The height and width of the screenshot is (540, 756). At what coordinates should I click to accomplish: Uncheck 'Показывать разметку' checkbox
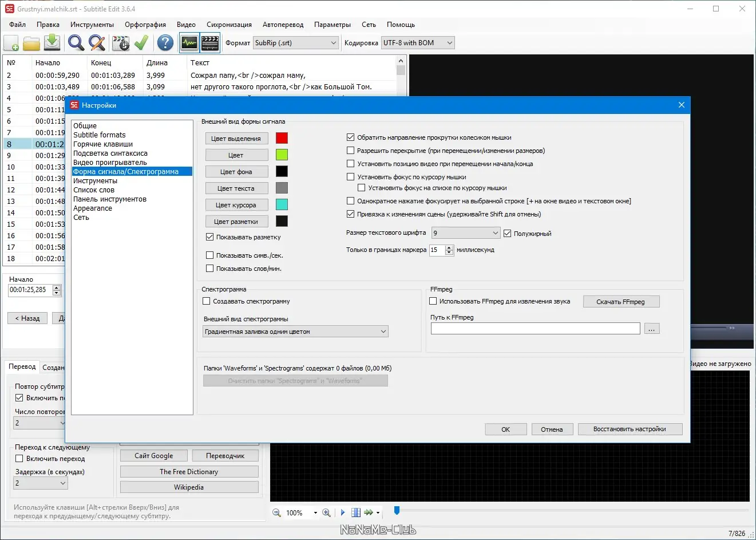(x=209, y=237)
